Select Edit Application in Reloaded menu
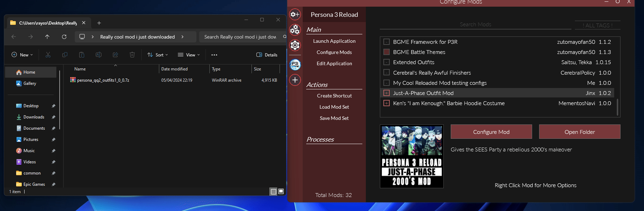This screenshot has width=644, height=211. tap(334, 63)
